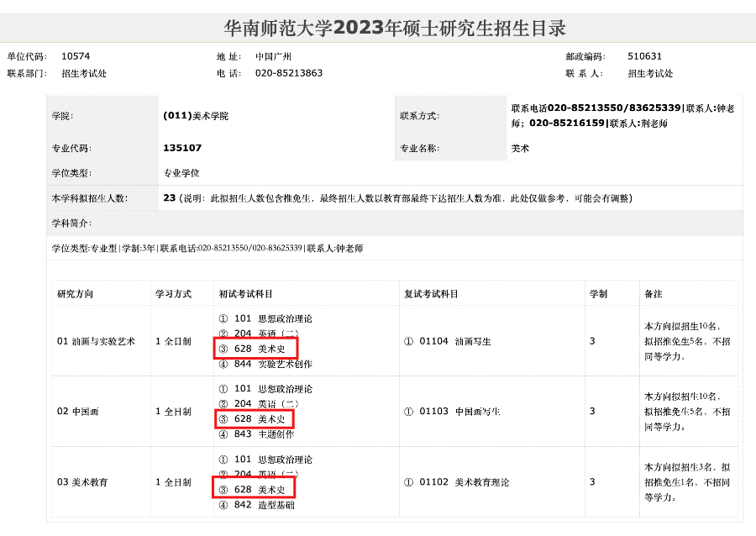Select the major code 135107
Screen dimensions: 756x536
(x=182, y=148)
